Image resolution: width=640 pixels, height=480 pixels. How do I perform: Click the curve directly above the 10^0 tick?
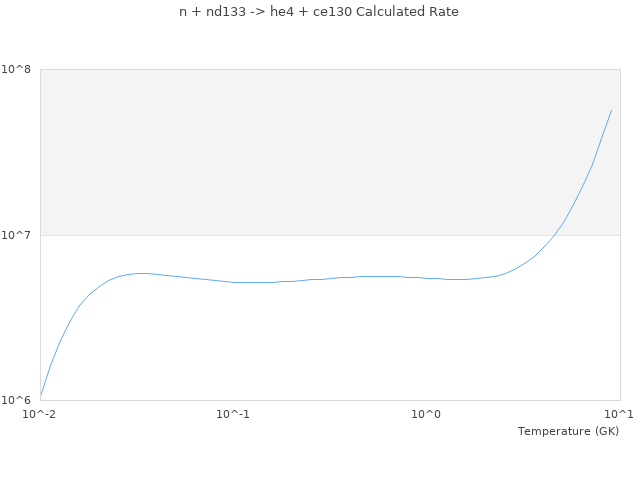coord(427,278)
